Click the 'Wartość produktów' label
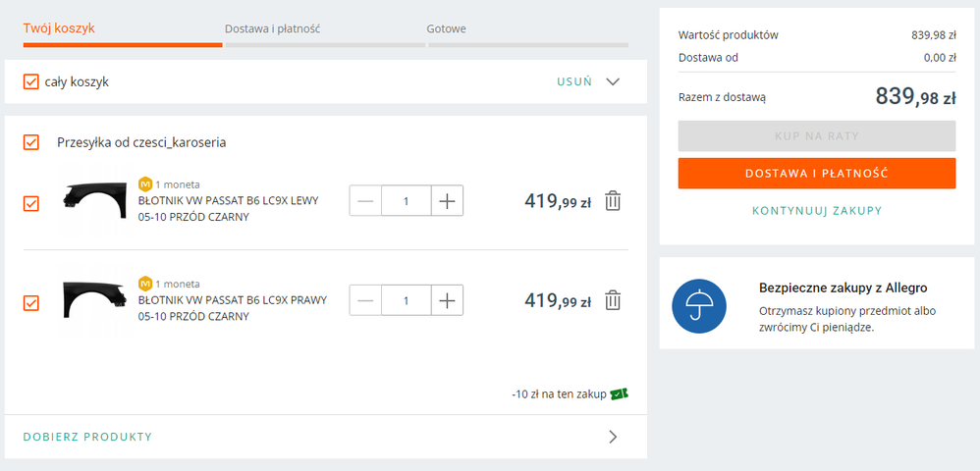The width and height of the screenshot is (980, 471). [x=728, y=35]
